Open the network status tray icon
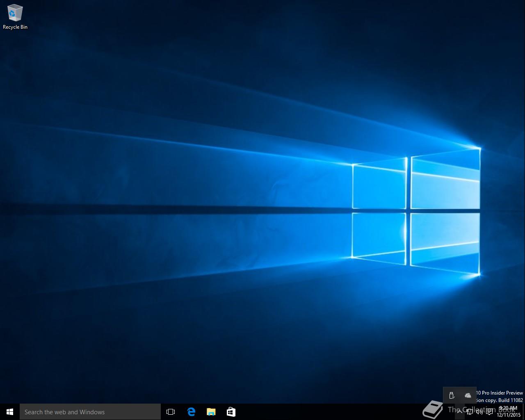This screenshot has width=525, height=420. (x=470, y=412)
